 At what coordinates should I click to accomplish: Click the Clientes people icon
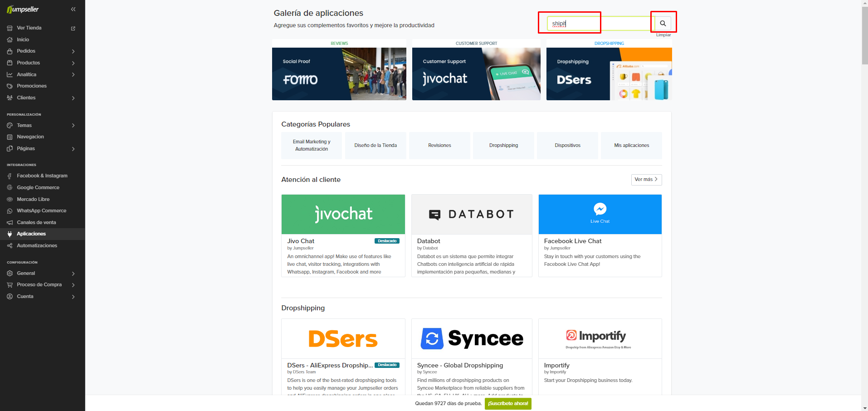[10, 98]
